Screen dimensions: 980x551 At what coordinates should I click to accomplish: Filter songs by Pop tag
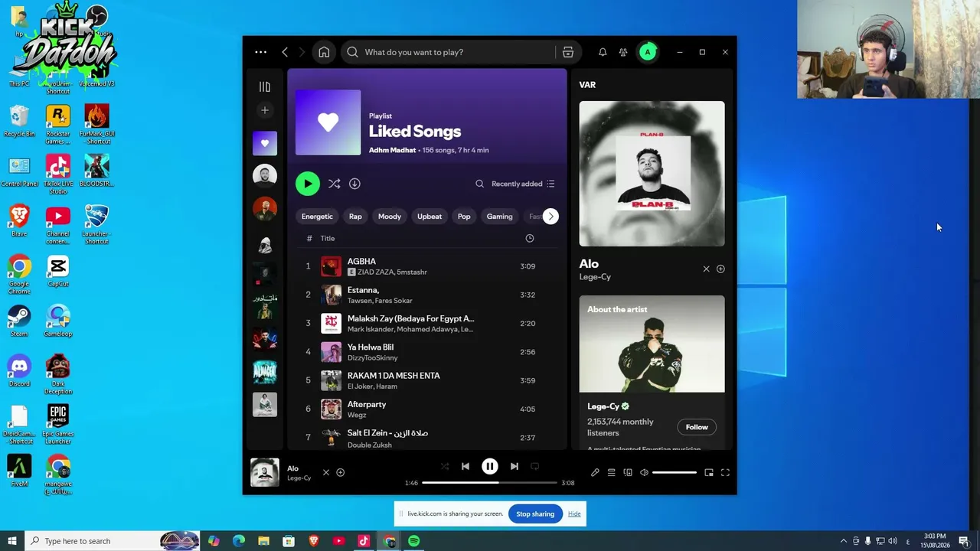pyautogui.click(x=464, y=217)
